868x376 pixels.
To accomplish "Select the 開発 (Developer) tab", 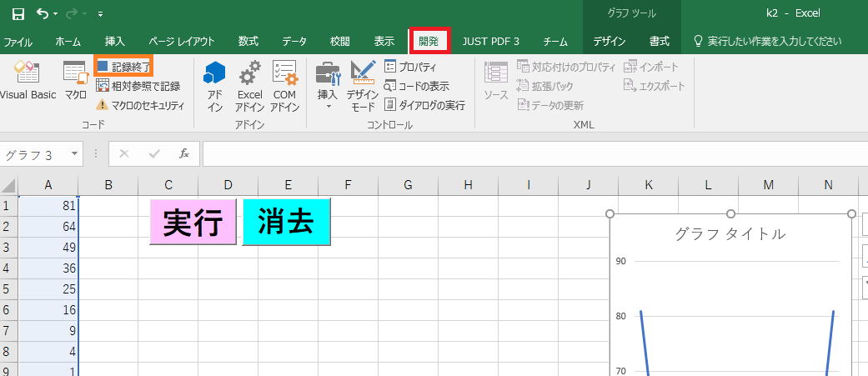I will click(x=429, y=42).
